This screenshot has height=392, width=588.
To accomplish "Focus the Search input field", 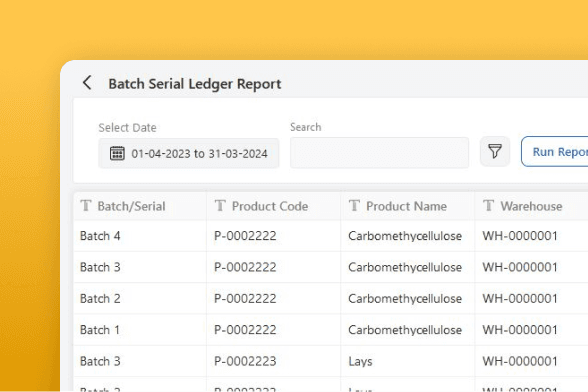I will coord(379,153).
